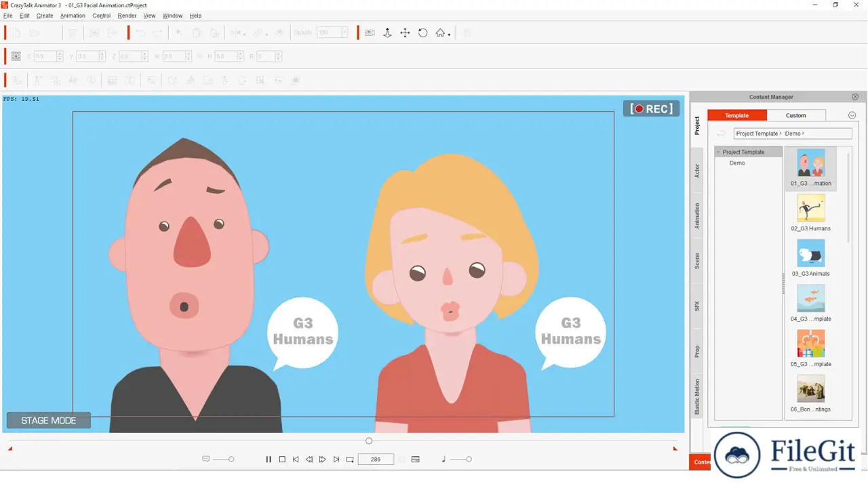Click the Project Template path field
The image size is (868, 488).
[x=793, y=134]
